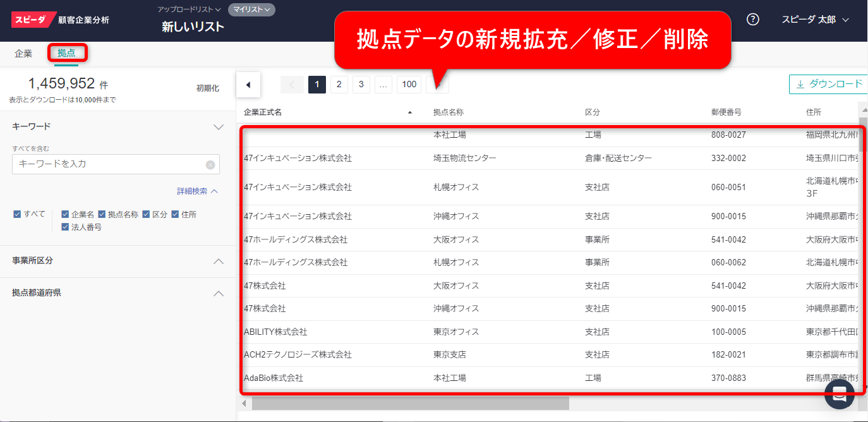Click the previous-page chevron in pagination
Screen dimensions: 868x422
coord(292,83)
